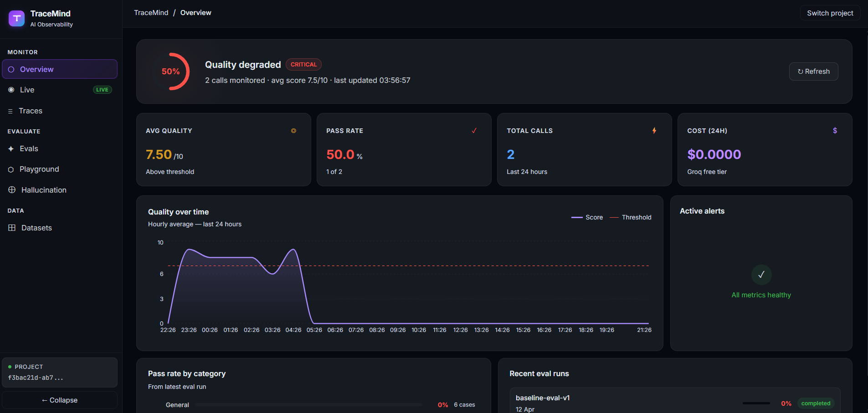This screenshot has height=413, width=868.
Task: Click the Avg Quality target icon
Action: coord(293,131)
